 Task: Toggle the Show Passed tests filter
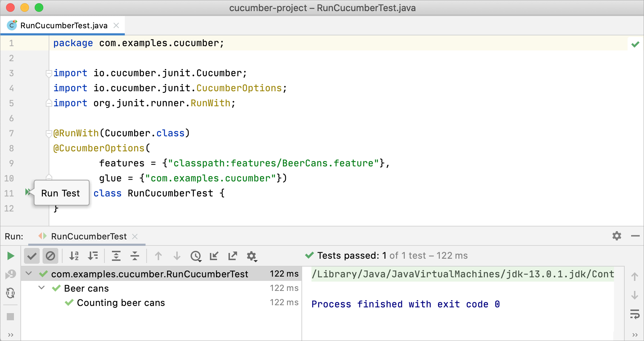(31, 256)
